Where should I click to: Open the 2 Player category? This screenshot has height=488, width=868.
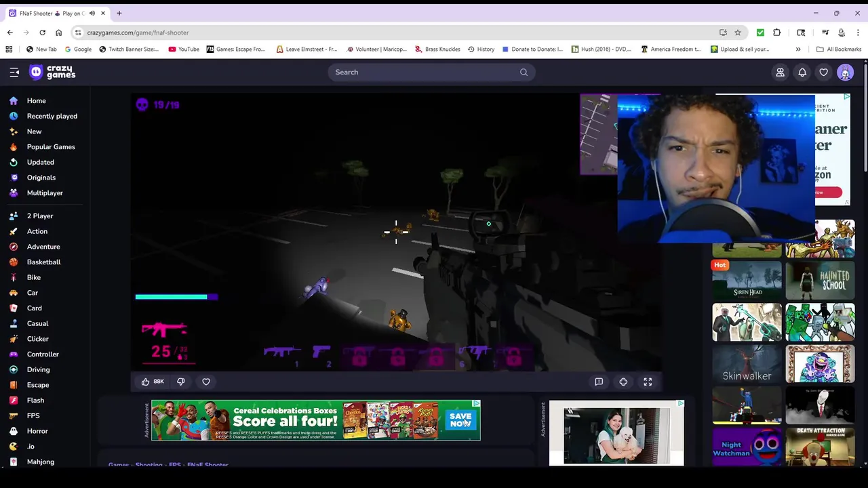point(39,216)
